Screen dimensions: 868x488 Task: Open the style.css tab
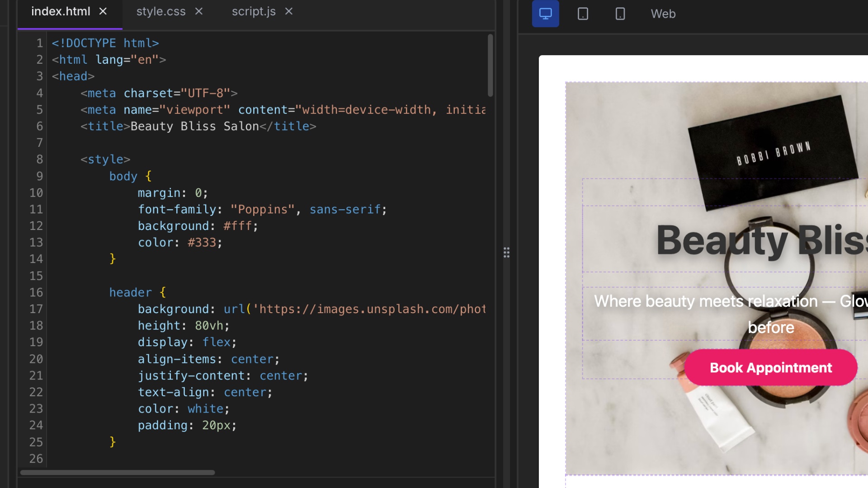coord(161,11)
